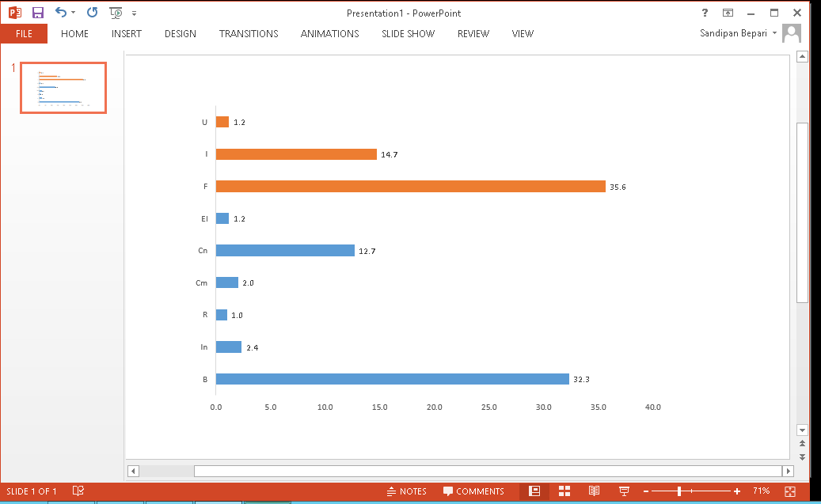Toggle the Notes pane

point(406,491)
